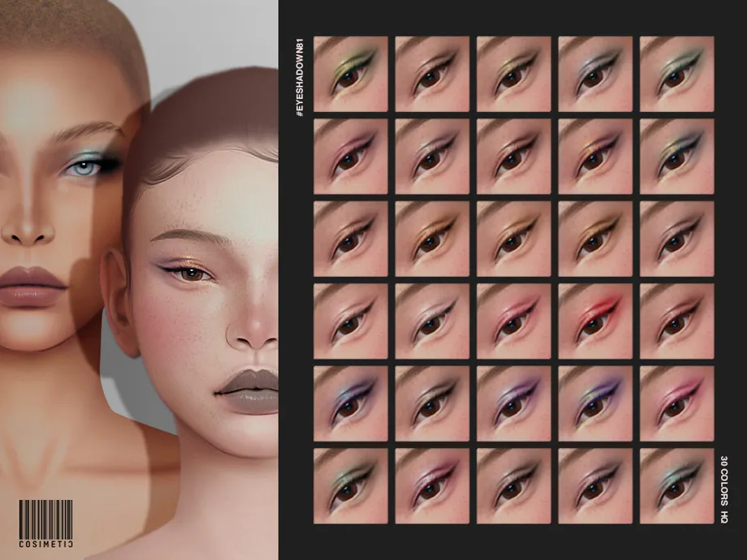Click the 30 COLORS HQ text
747x560 pixels.
(x=725, y=487)
